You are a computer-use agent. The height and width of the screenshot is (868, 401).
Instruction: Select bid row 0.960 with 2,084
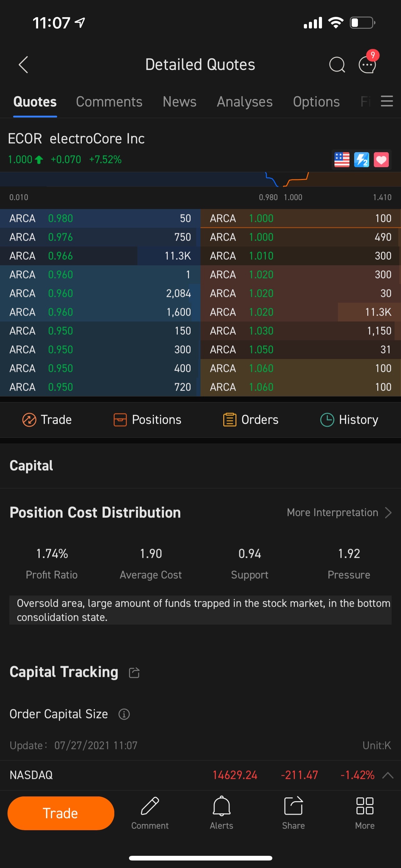(100, 293)
